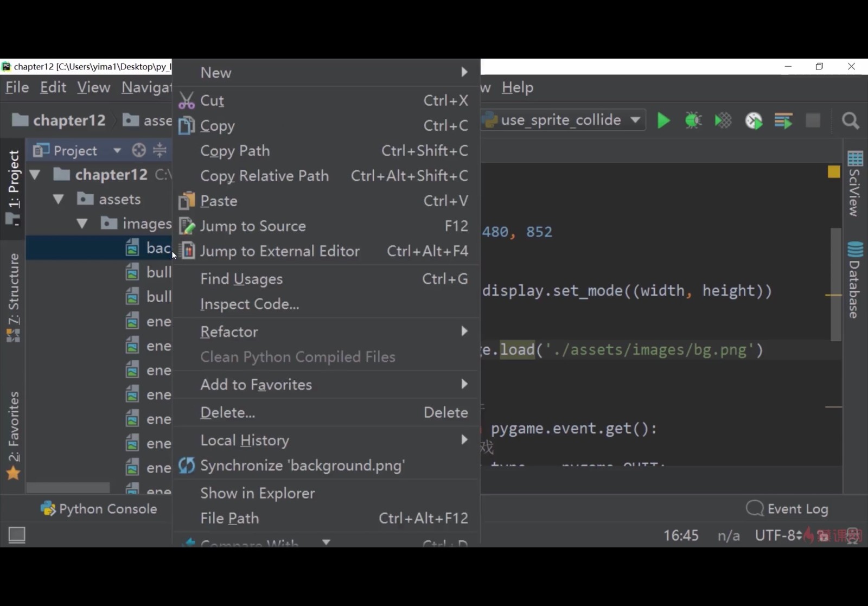
Task: Select Find Usages in context menu
Action: [x=326, y=279]
